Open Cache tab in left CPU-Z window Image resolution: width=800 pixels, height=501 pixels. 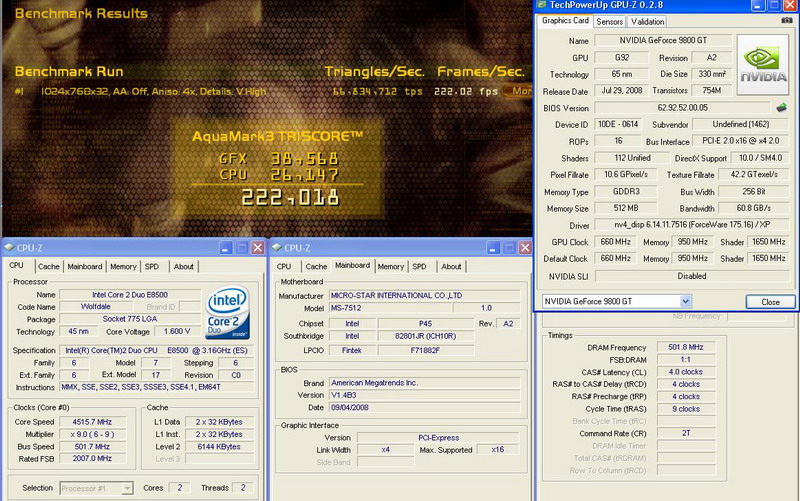[48, 266]
